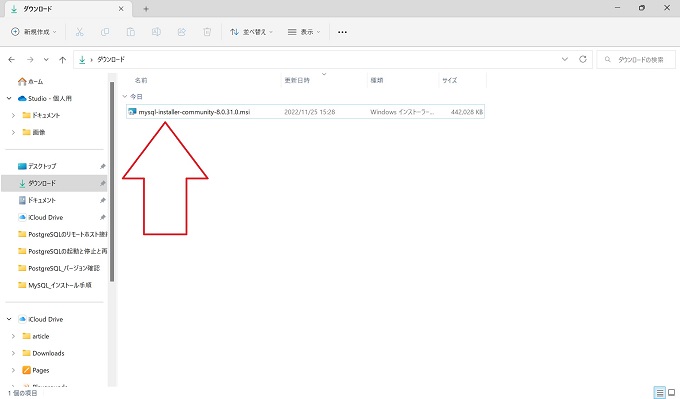Select Studio - 個人用 OneDrive item
Image resolution: width=680 pixels, height=399 pixels.
[x=45, y=98]
